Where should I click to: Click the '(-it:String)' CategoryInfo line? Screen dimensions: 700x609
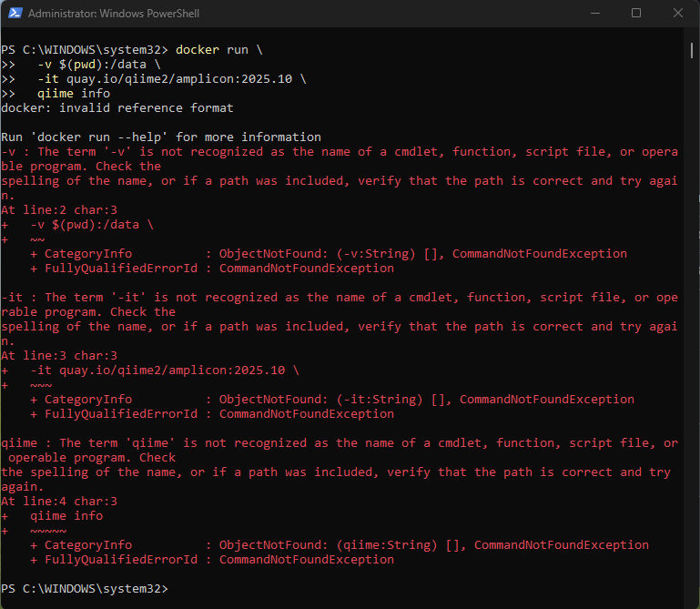click(331, 399)
